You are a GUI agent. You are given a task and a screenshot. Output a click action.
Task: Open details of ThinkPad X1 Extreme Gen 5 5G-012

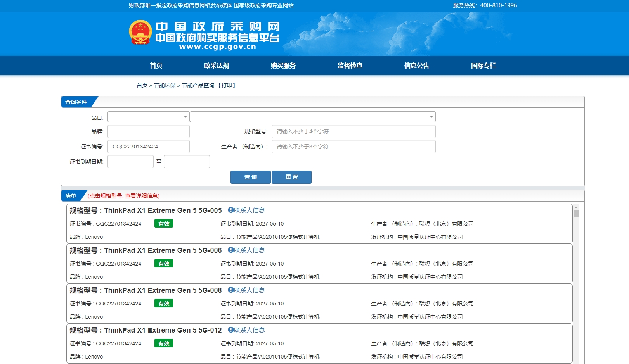point(163,330)
